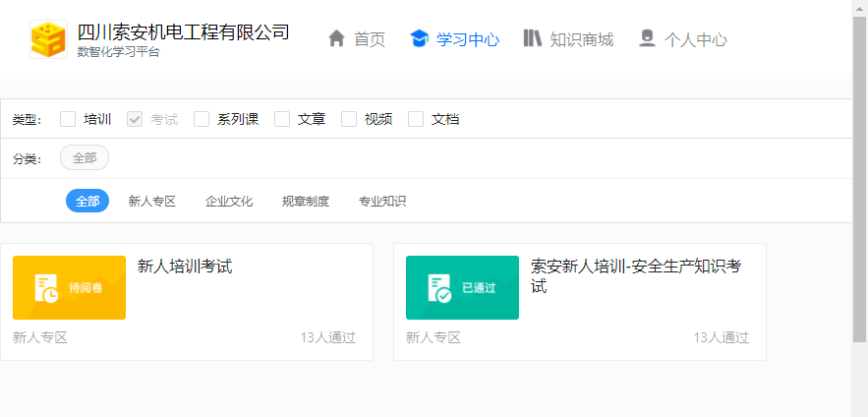Open the 首页 navigation item
This screenshot has width=868, height=417.
pos(357,39)
